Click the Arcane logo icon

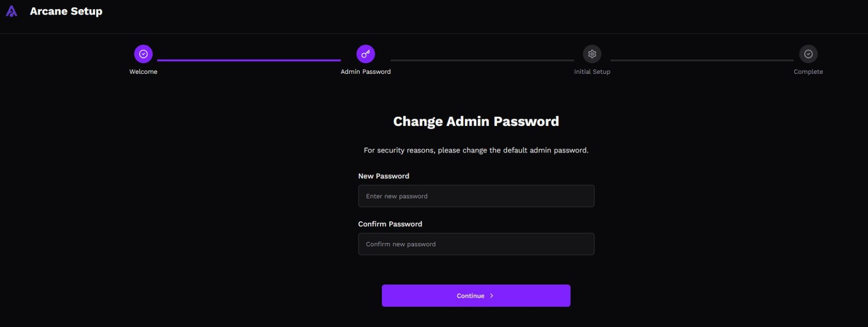click(x=12, y=11)
